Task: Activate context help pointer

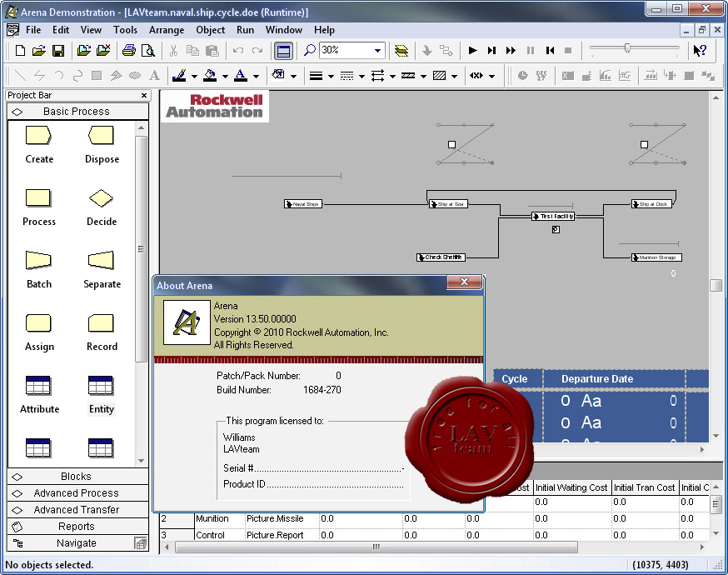Action: pos(700,50)
